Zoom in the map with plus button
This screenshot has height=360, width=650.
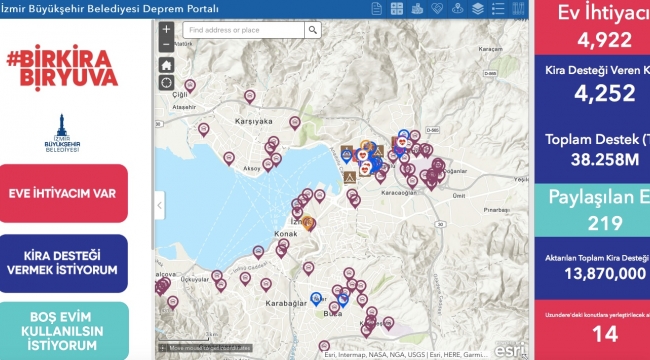166,29
